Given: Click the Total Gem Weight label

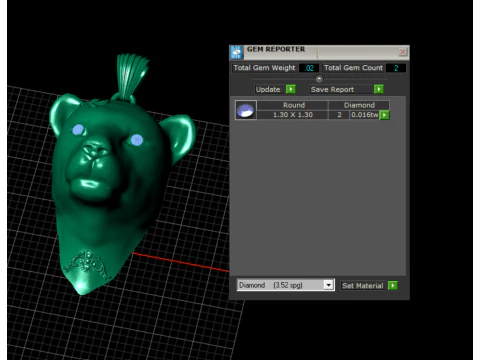Looking at the screenshot, I should coord(264,68).
